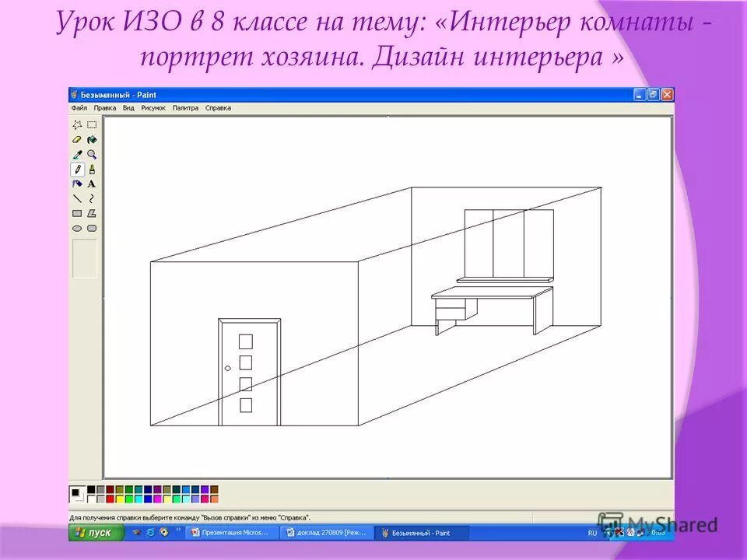This screenshot has height=560, width=747.
Task: Open the Рисунок menu
Action: click(x=154, y=107)
